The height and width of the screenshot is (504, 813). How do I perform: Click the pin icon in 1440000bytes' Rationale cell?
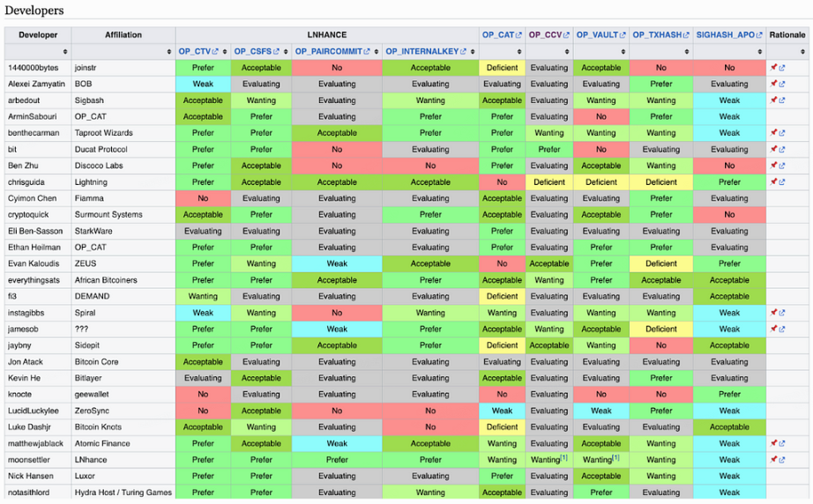(773, 68)
